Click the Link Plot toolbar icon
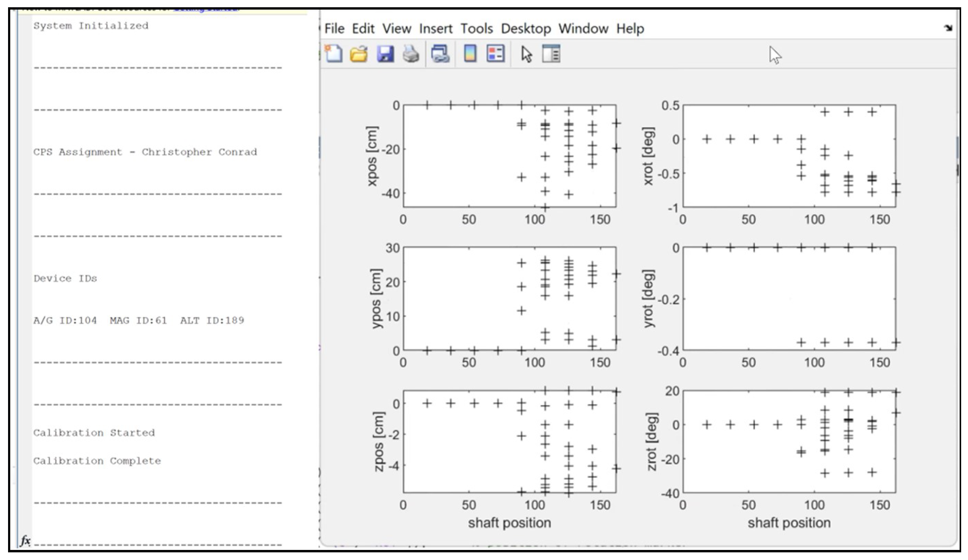 pos(440,54)
